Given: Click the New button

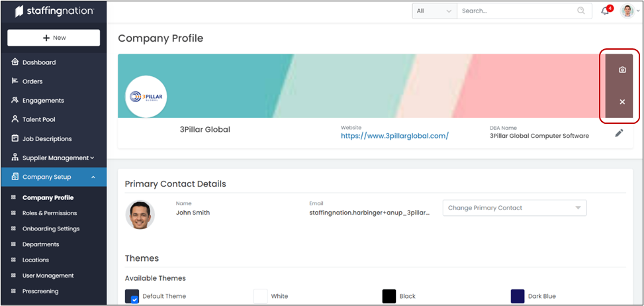Looking at the screenshot, I should click(54, 38).
